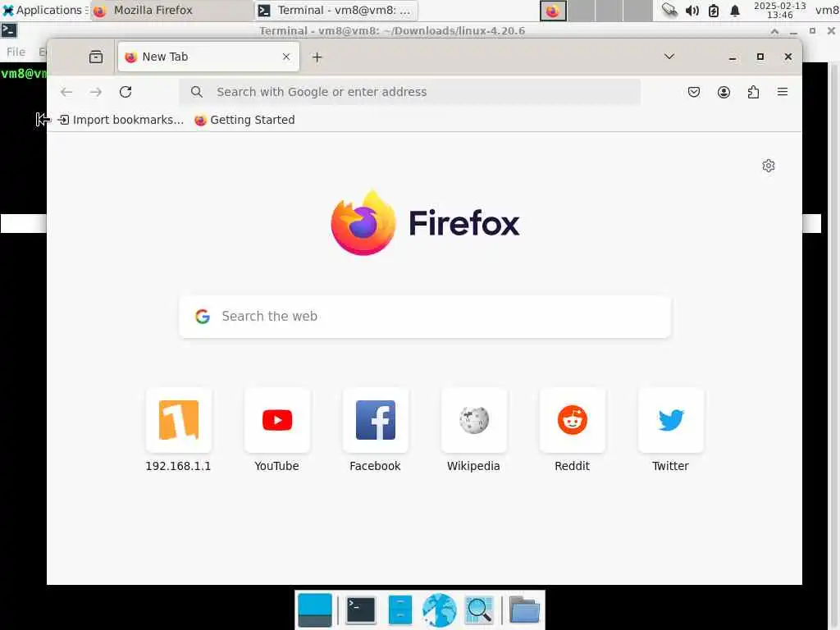Launch file manager cabinet in dock
The width and height of the screenshot is (840, 630).
pos(400,610)
